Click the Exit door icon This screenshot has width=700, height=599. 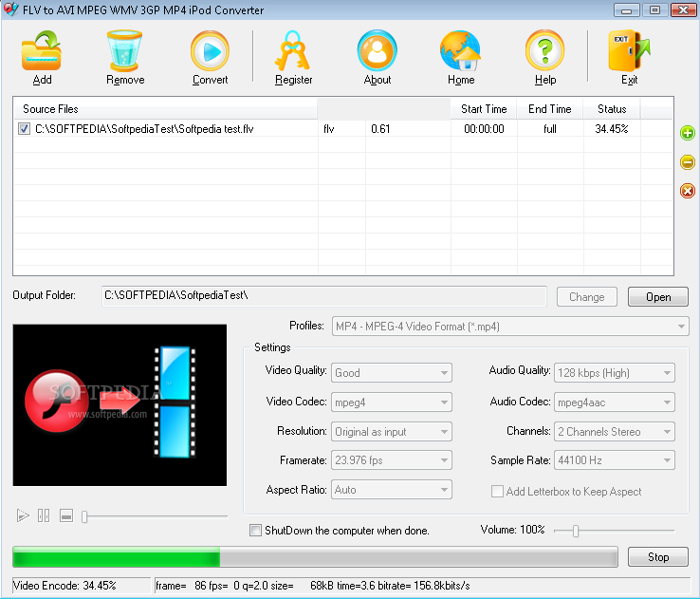pos(629,51)
